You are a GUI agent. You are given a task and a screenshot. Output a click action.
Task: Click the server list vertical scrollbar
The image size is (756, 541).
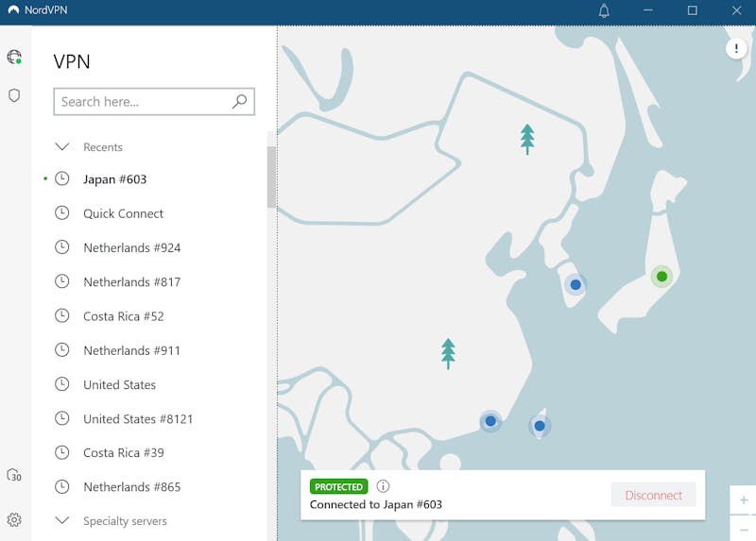point(272,178)
